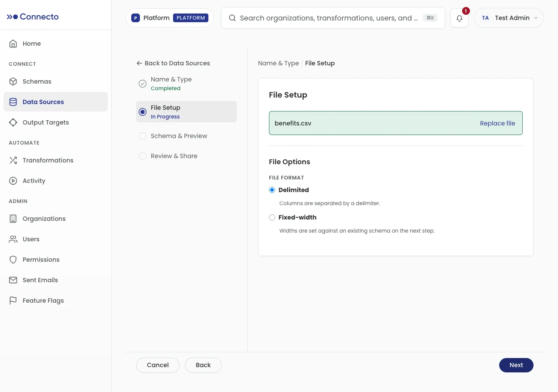Click the Replace file link

(497, 123)
